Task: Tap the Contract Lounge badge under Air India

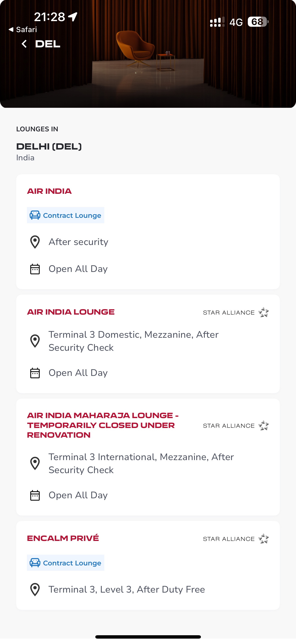Action: [x=66, y=215]
